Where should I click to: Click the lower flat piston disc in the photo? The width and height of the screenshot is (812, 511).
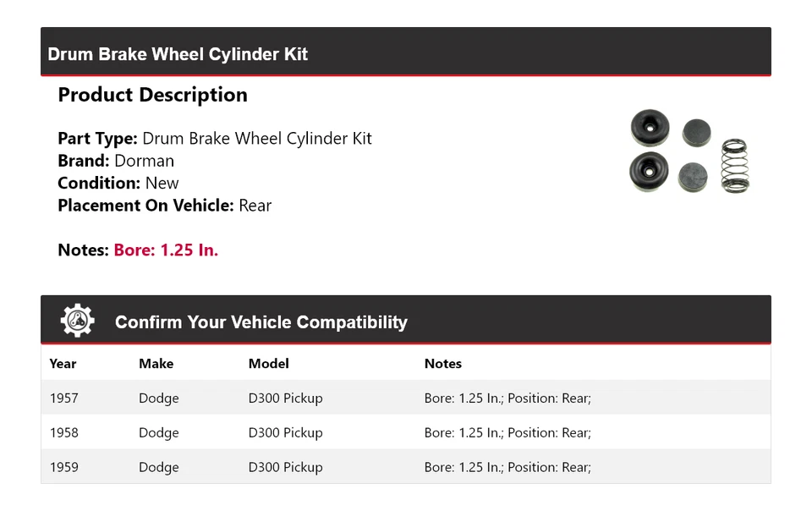click(694, 176)
